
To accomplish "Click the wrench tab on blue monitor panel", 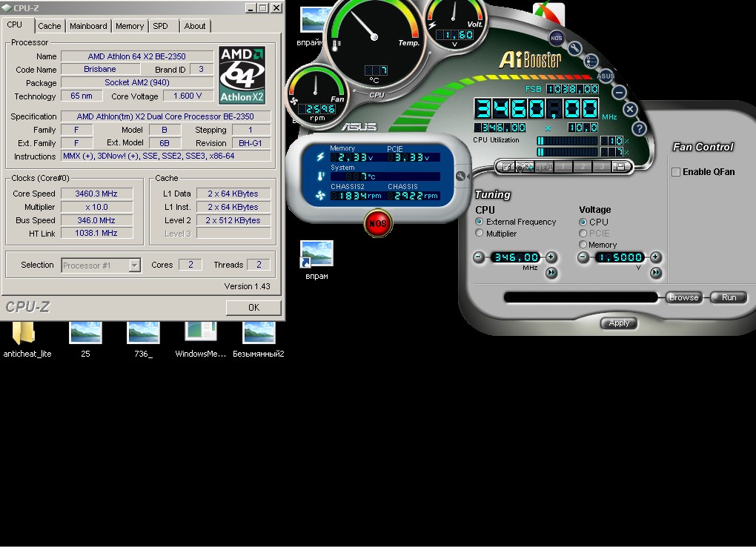I will (x=462, y=176).
